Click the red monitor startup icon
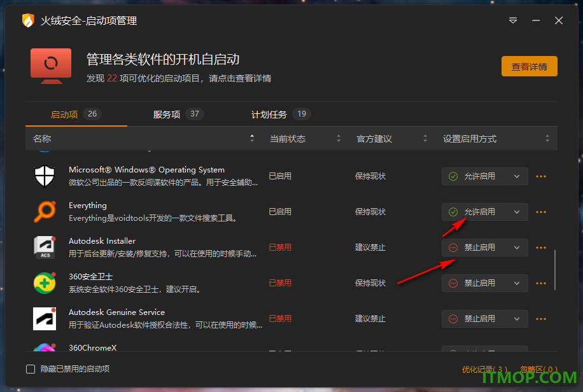 point(51,66)
